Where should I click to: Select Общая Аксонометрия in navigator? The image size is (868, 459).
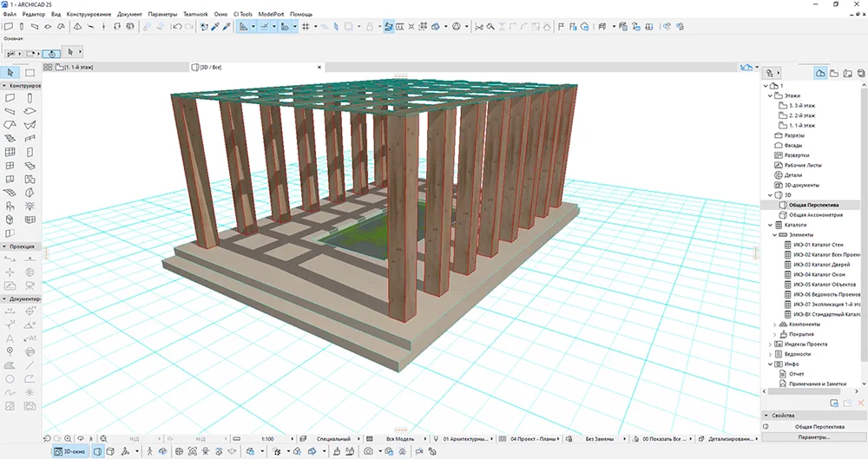[x=814, y=214]
